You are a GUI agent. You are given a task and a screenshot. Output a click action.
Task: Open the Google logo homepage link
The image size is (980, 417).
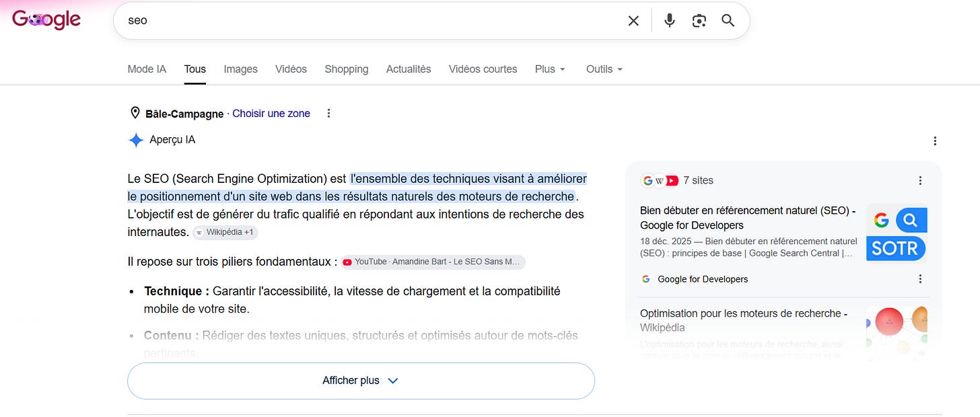click(x=46, y=20)
